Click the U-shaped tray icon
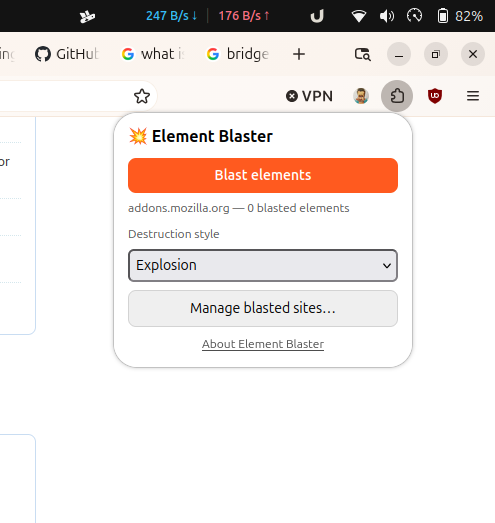 [317, 16]
